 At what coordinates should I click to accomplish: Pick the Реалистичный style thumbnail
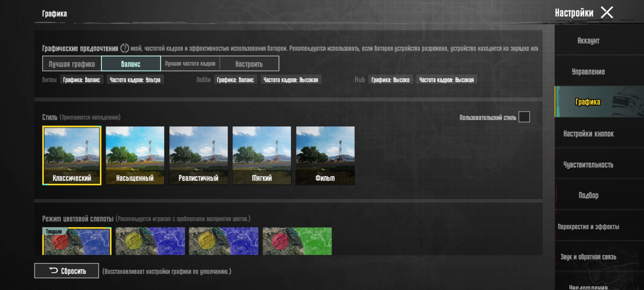[199, 156]
